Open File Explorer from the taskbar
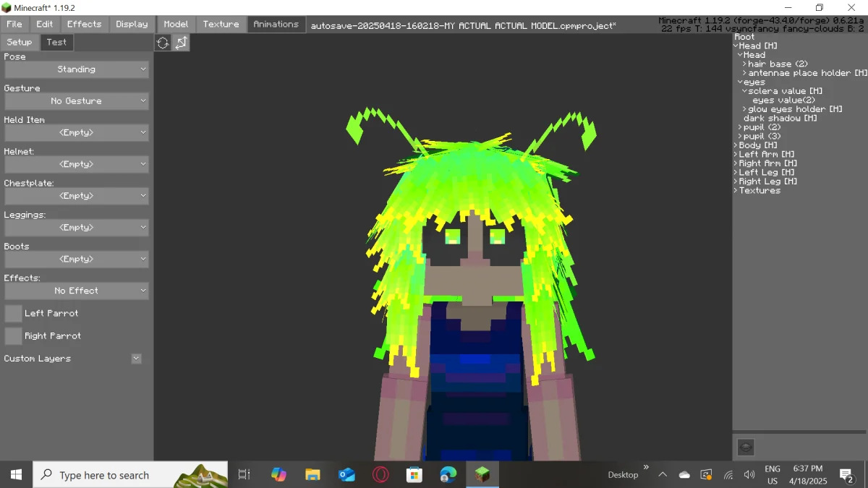868x488 pixels. click(x=312, y=475)
